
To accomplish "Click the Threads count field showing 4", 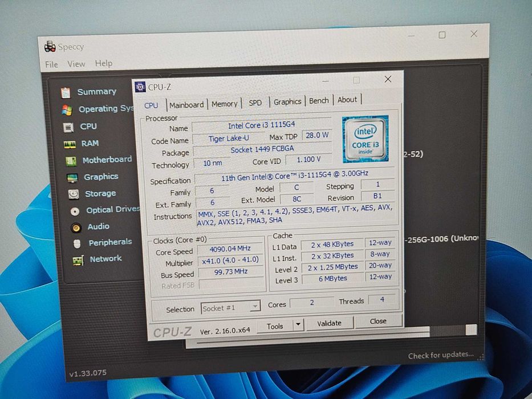I will tap(383, 300).
